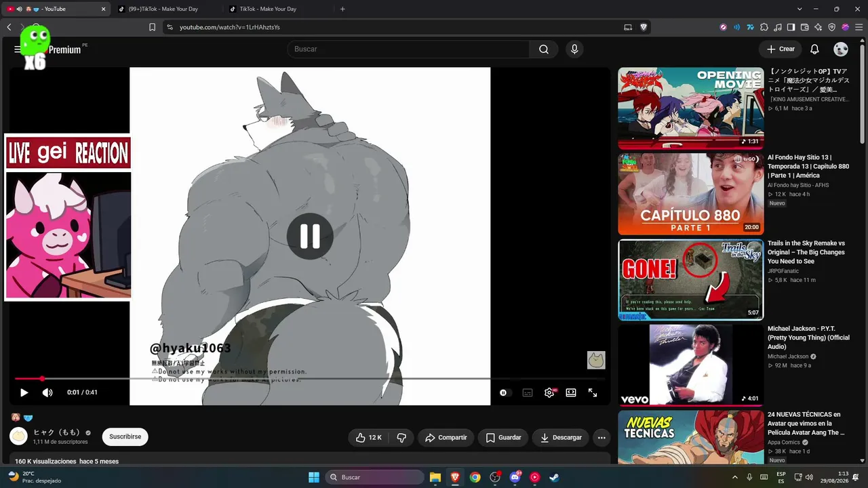This screenshot has height=488, width=868.
Task: Dislike the video with the thumbs-down button
Action: pos(401,438)
